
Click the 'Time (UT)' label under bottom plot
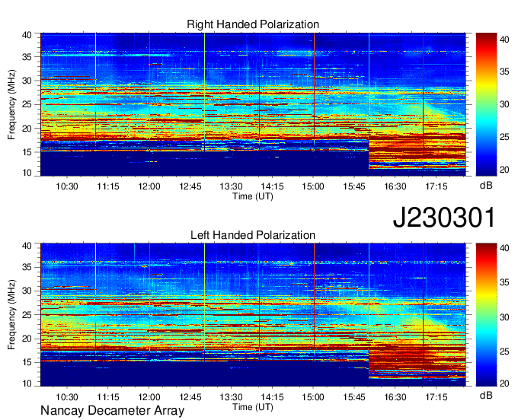click(253, 407)
